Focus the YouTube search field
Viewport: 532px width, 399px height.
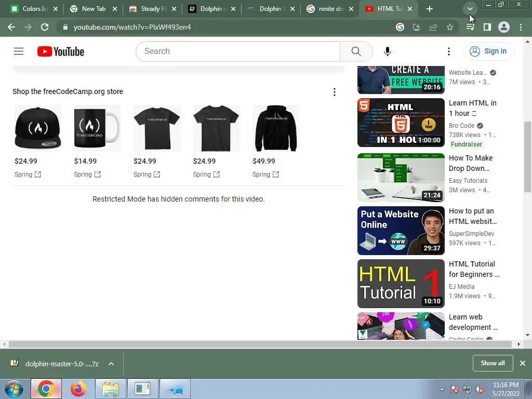(238, 51)
